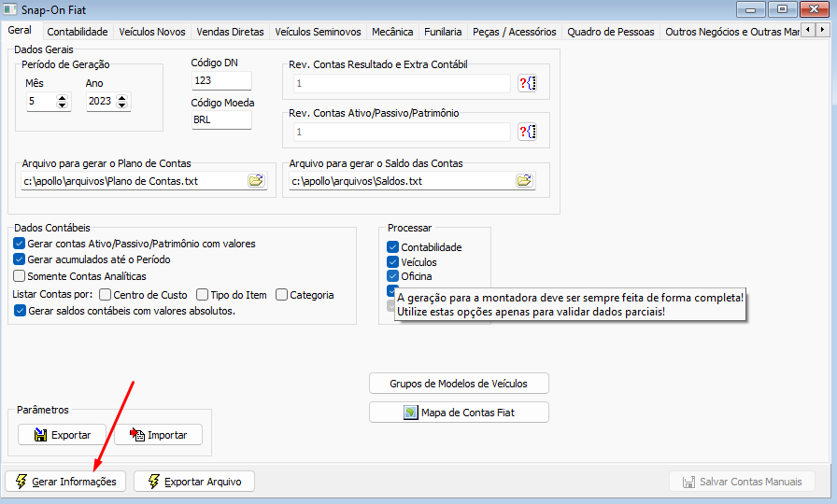Click the Plano de Contas file path field
Image resolution: width=837 pixels, height=504 pixels.
[x=135, y=181]
